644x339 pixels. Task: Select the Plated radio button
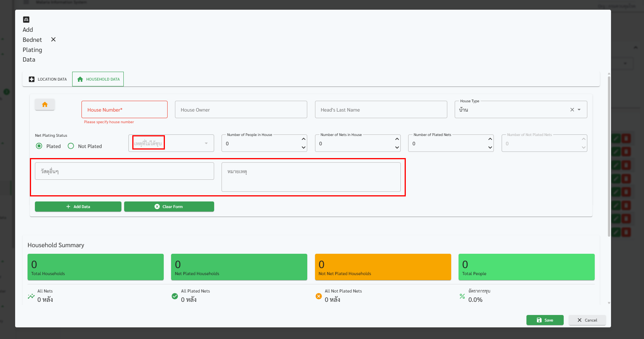(x=39, y=146)
